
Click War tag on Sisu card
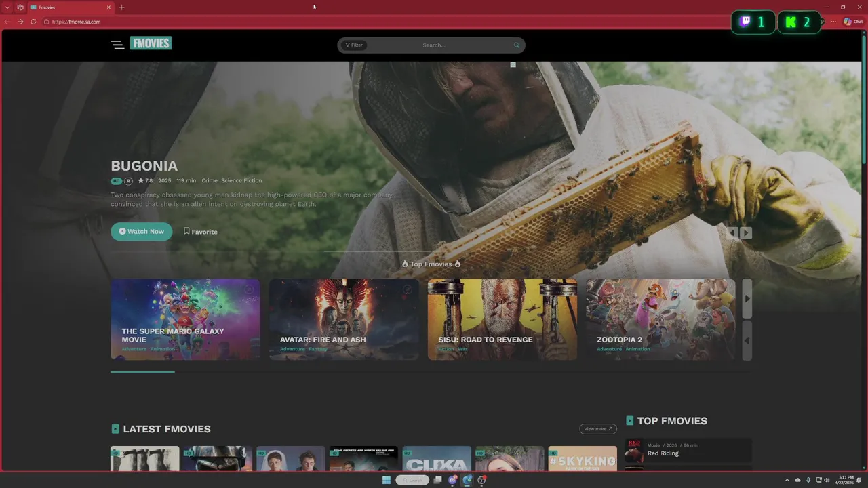(462, 349)
